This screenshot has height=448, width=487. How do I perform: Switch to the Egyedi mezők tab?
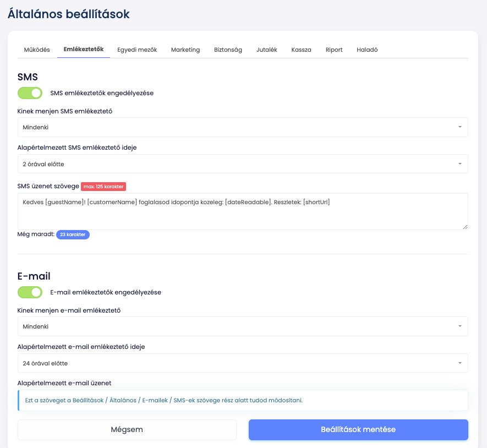point(137,50)
